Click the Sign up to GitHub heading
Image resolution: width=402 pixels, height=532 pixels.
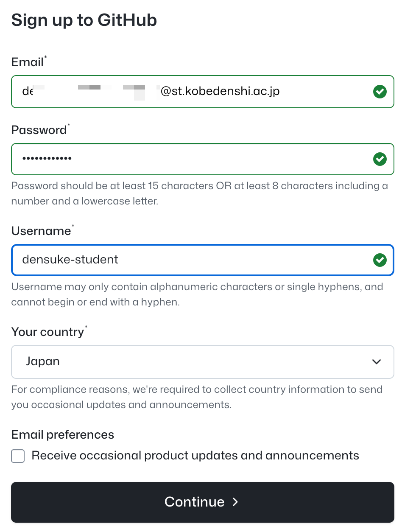pyautogui.click(x=84, y=20)
